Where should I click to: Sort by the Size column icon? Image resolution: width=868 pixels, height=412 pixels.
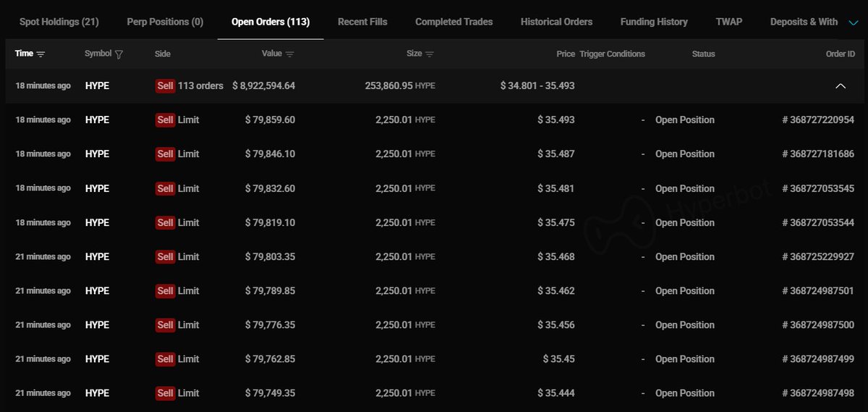(x=430, y=54)
